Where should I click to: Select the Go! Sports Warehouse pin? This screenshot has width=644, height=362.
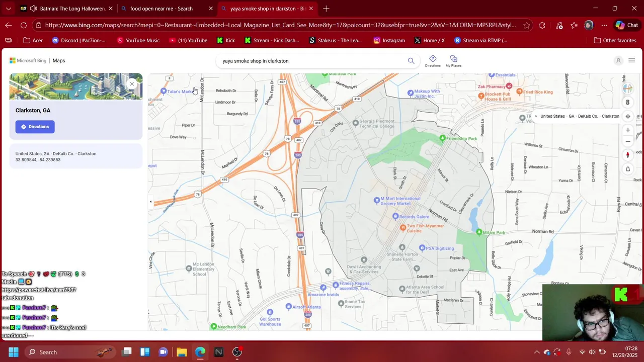click(270, 312)
